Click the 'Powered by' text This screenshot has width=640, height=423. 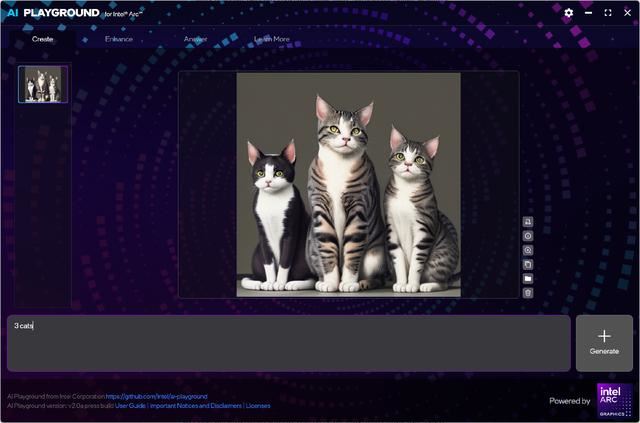coord(569,401)
